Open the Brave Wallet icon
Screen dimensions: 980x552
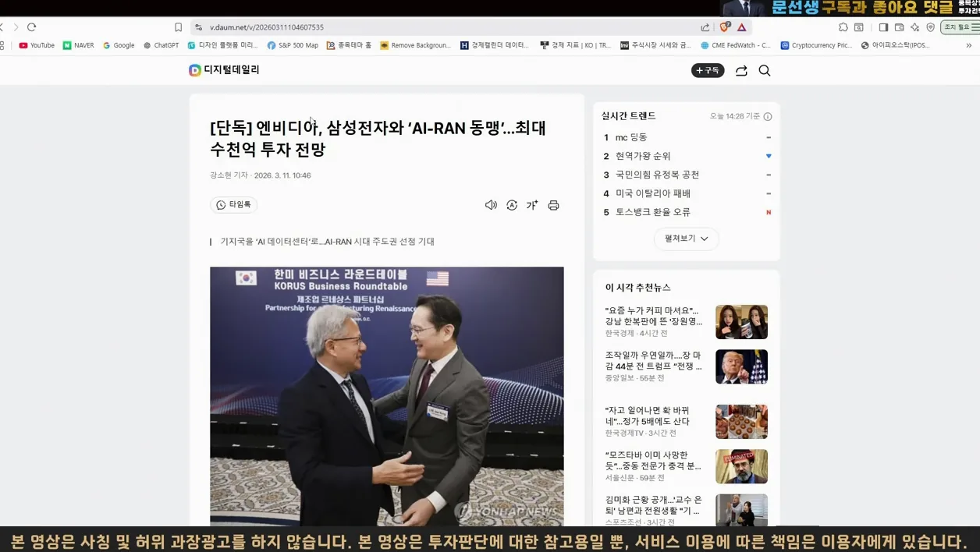point(899,27)
